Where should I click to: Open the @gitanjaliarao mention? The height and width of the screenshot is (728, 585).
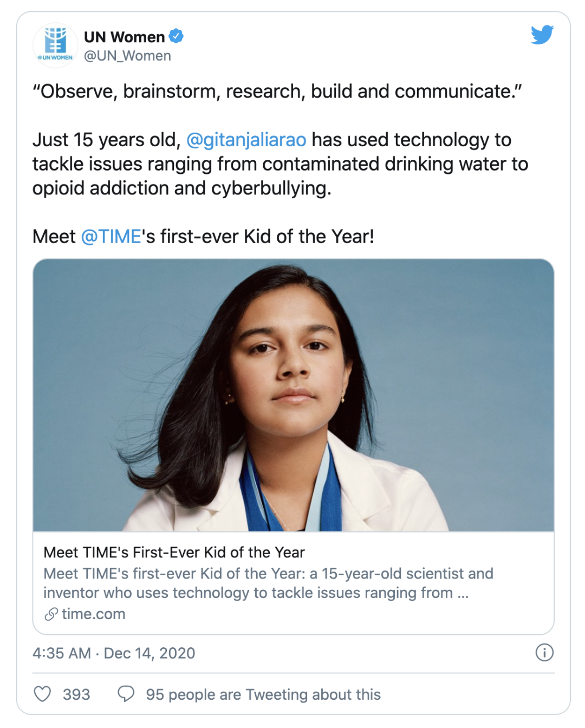(x=246, y=140)
